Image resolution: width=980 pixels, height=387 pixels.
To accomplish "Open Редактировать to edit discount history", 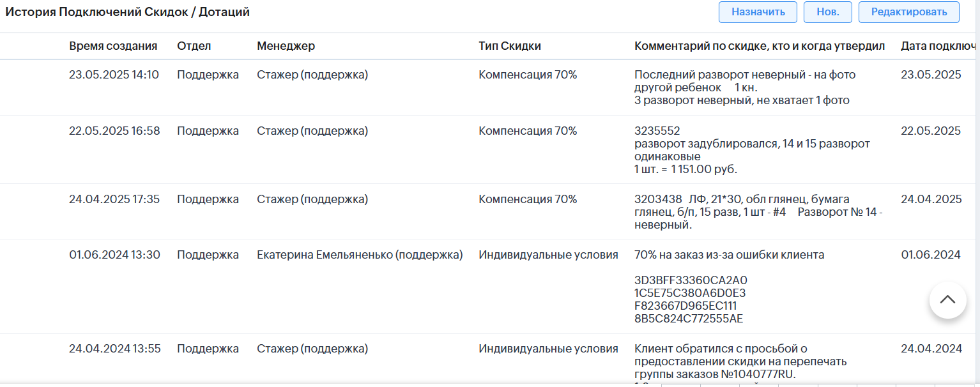I will click(908, 12).
